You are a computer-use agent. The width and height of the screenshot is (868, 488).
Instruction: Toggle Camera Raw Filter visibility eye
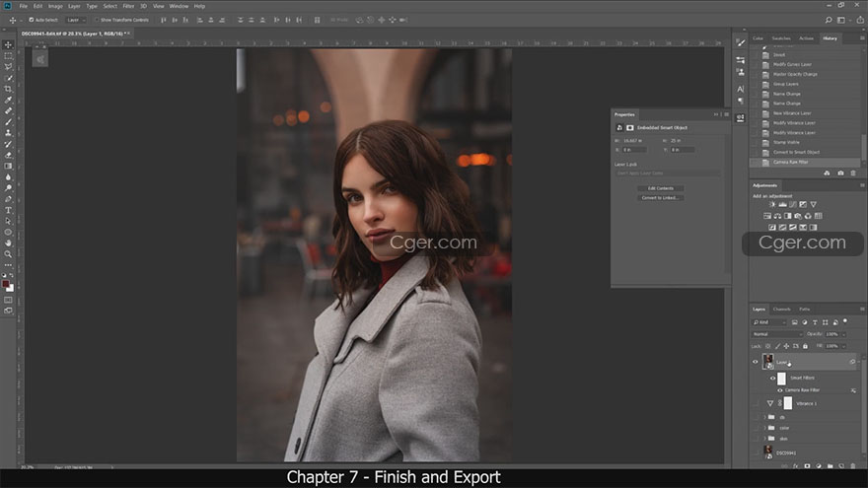tap(780, 390)
